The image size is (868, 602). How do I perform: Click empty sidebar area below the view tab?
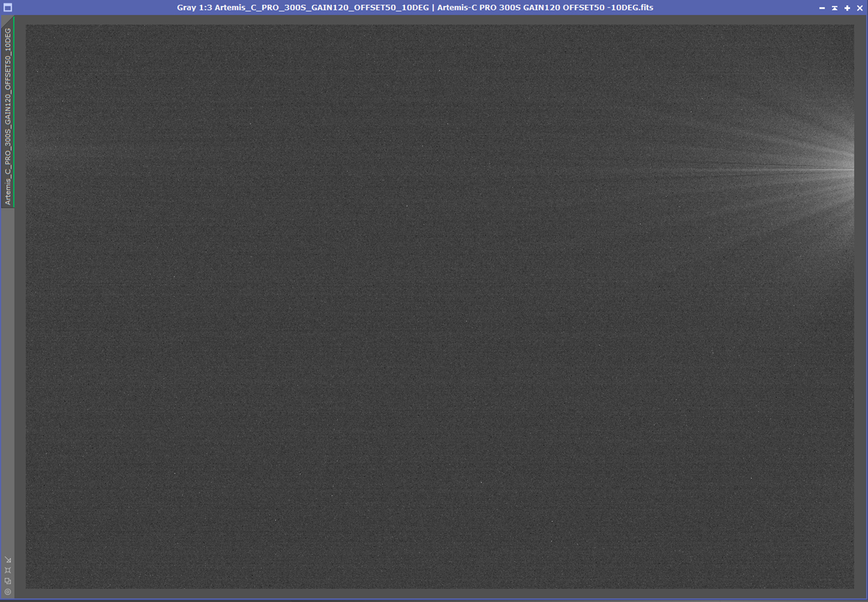click(7, 372)
